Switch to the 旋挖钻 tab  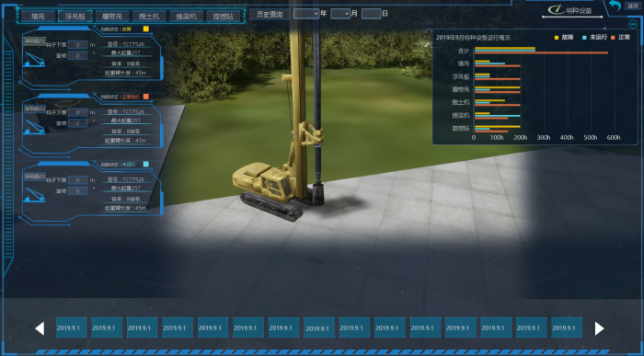(223, 17)
